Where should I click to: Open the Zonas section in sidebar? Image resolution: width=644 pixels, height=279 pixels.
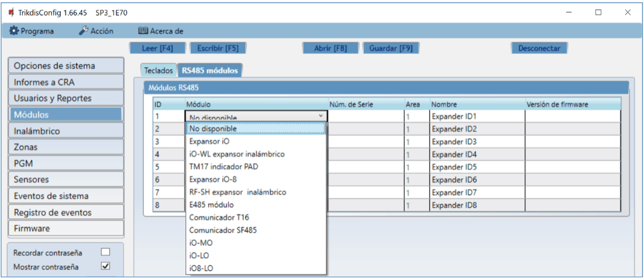[x=66, y=147]
